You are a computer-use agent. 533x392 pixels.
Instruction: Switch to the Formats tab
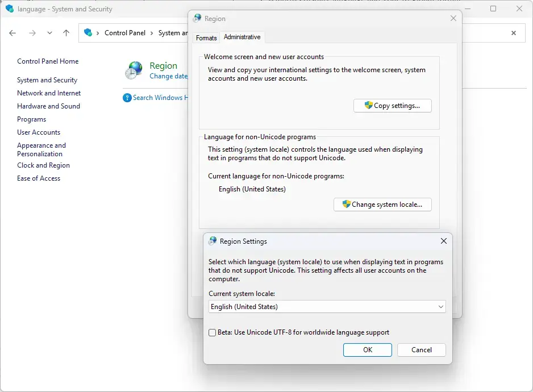(x=206, y=37)
